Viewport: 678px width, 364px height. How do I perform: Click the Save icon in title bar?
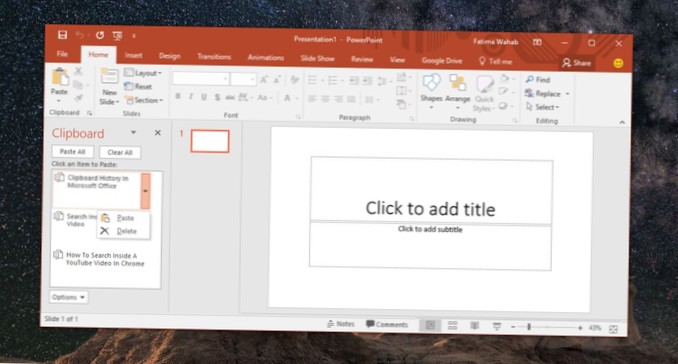[x=62, y=35]
